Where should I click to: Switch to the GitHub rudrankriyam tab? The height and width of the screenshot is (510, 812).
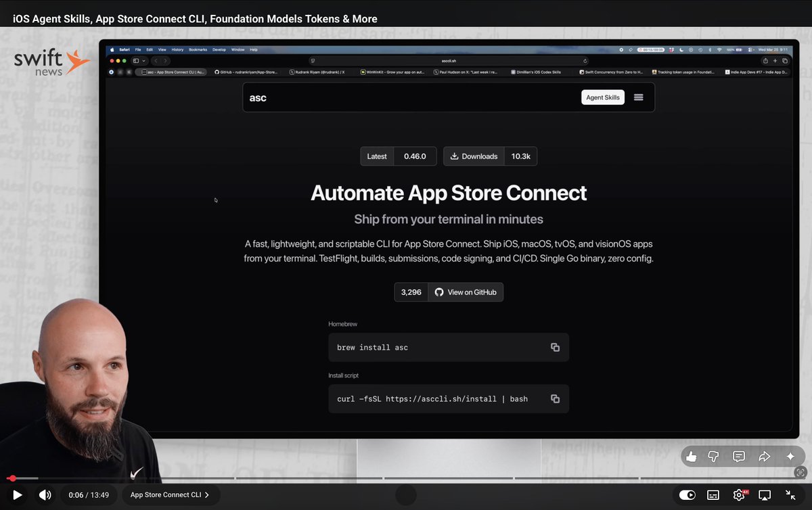248,72
